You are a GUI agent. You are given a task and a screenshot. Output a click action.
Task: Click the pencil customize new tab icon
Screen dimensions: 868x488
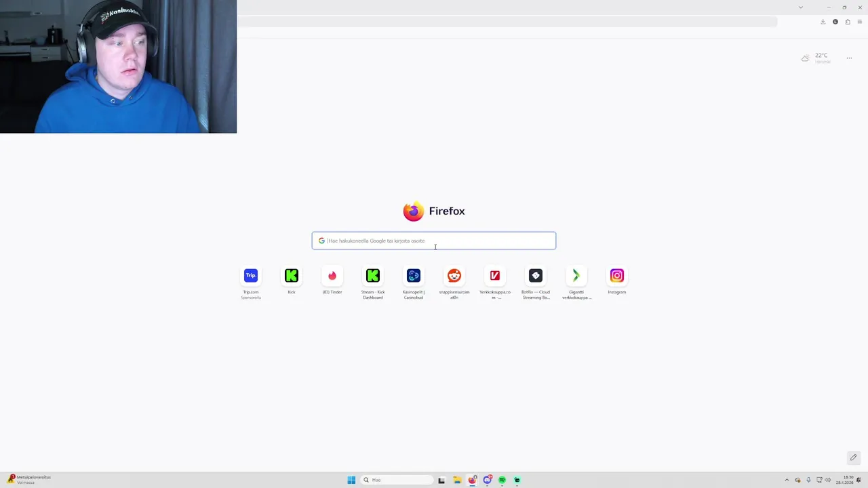[854, 457]
